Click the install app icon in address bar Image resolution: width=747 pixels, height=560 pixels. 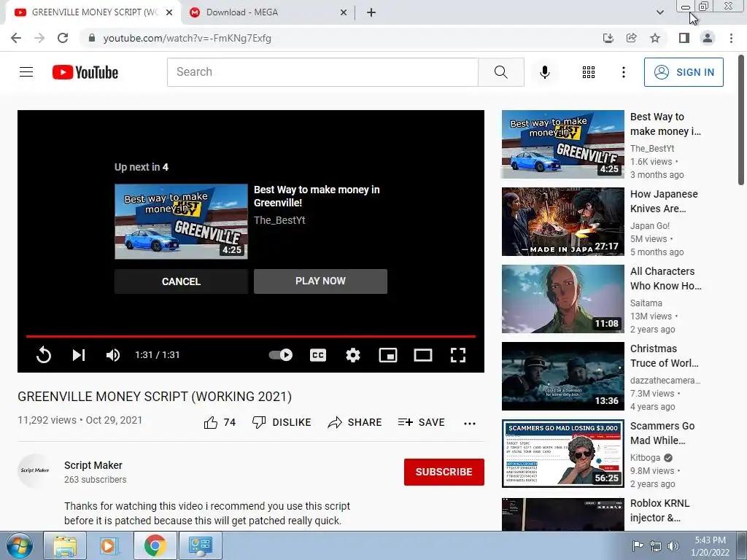pyautogui.click(x=608, y=38)
